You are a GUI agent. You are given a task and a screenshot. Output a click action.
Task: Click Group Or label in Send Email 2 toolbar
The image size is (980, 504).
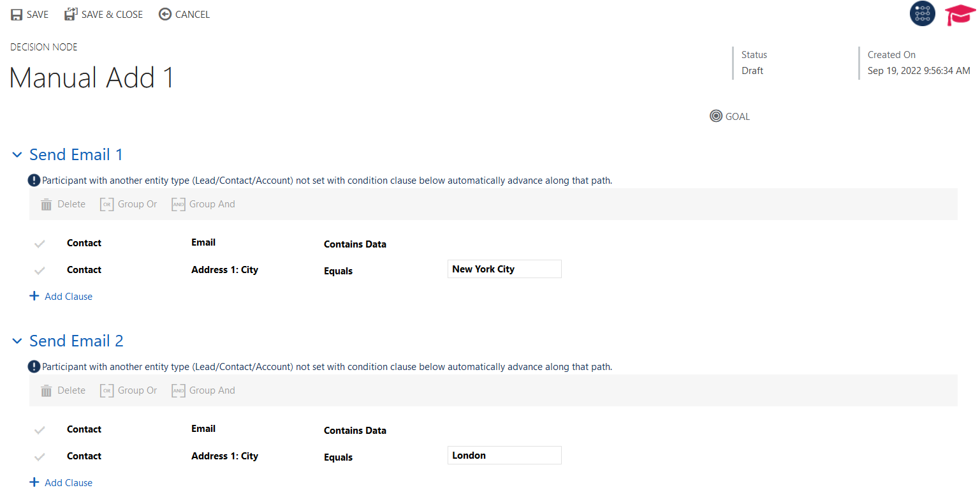coord(137,390)
